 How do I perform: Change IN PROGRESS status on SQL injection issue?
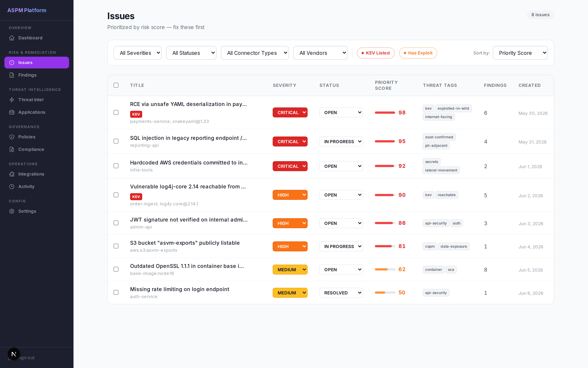coord(341,141)
